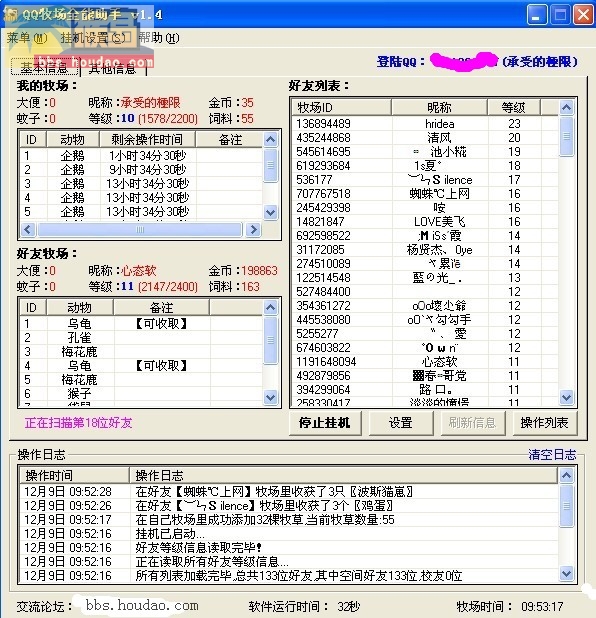Select friend ranch row 2 孔雀
The height and width of the screenshot is (618, 596).
point(141,337)
